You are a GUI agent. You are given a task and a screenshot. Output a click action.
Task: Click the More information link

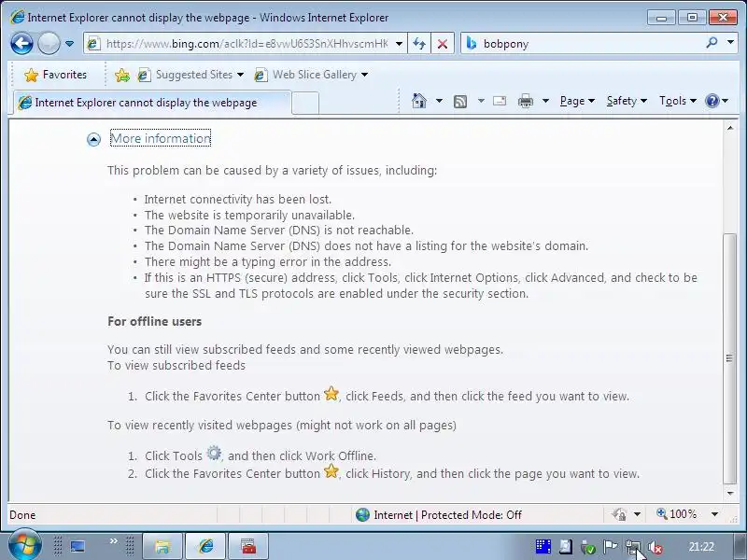pos(161,138)
